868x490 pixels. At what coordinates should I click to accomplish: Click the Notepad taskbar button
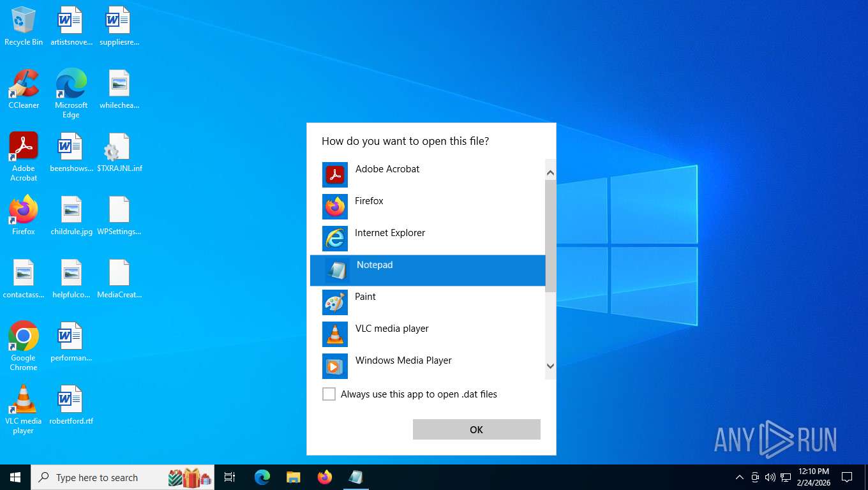[356, 477]
